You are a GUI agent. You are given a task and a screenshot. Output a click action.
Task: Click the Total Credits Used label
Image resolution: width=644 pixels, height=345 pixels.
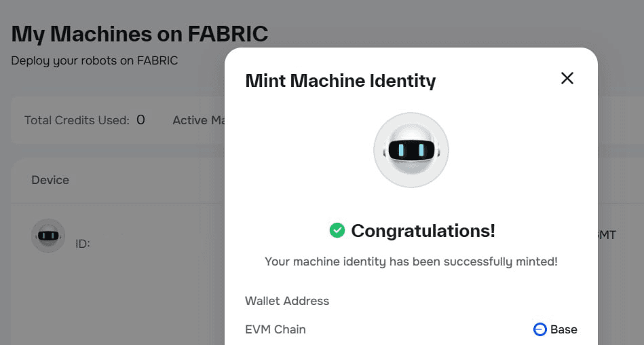pyautogui.click(x=77, y=120)
